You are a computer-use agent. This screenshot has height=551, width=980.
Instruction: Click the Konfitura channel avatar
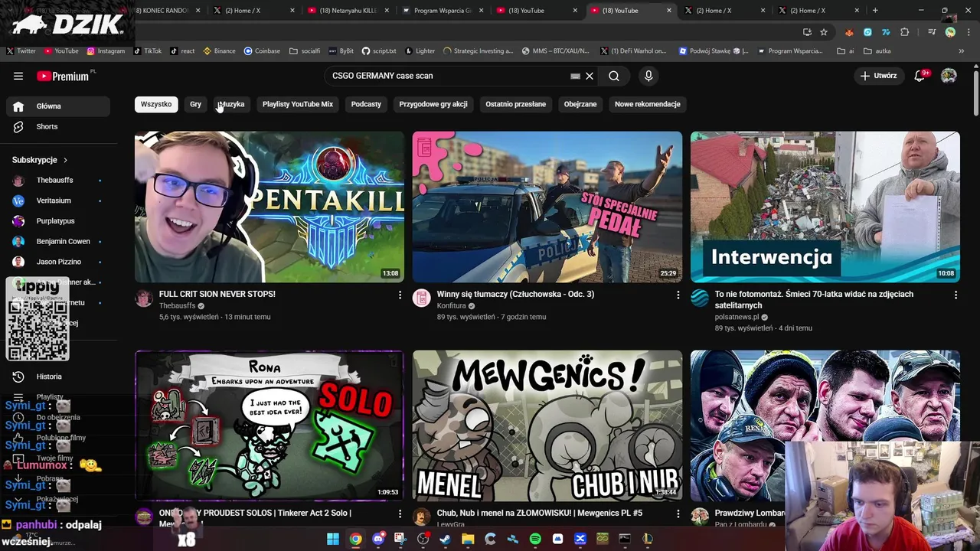coord(422,298)
